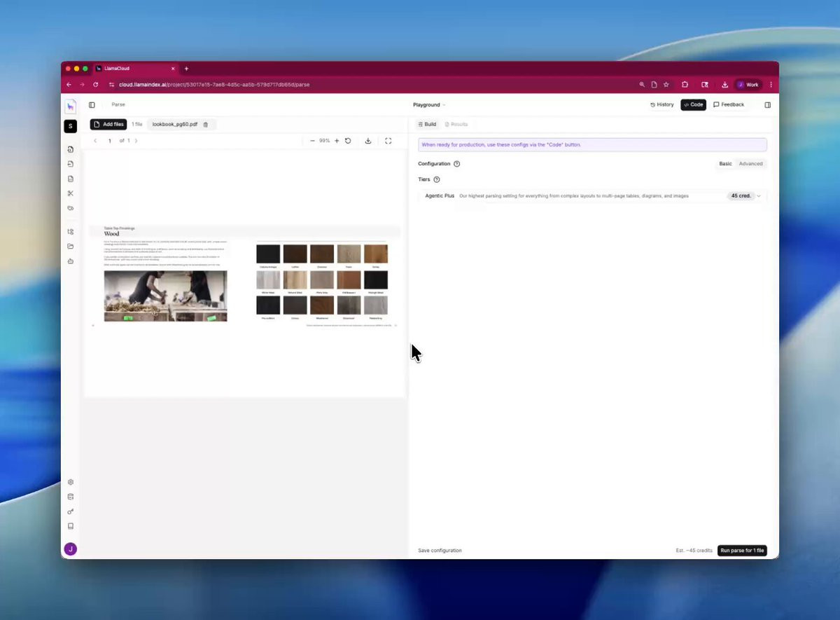
Task: Toggle the left sidebar panel icon beside Parse
Action: pos(92,105)
